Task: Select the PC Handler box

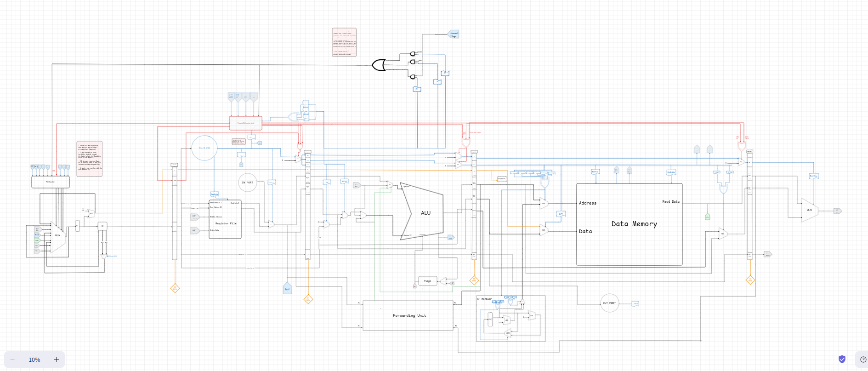Action: coord(51,182)
